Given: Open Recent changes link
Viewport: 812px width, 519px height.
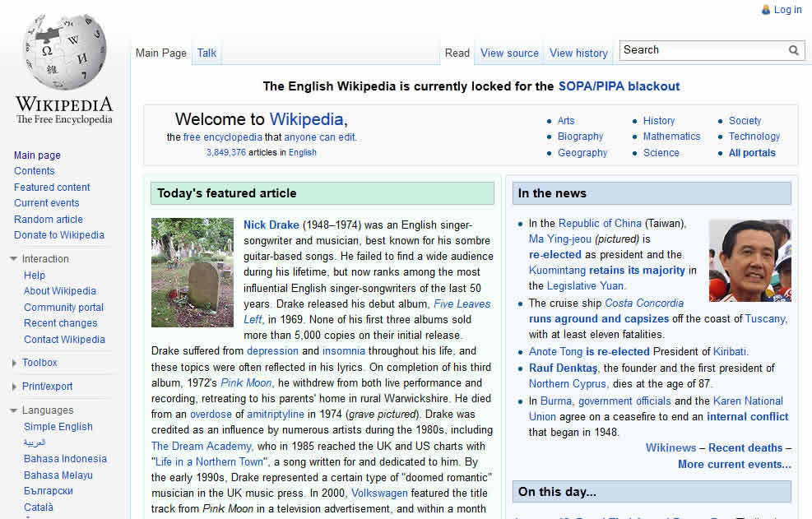Looking at the screenshot, I should 61,323.
